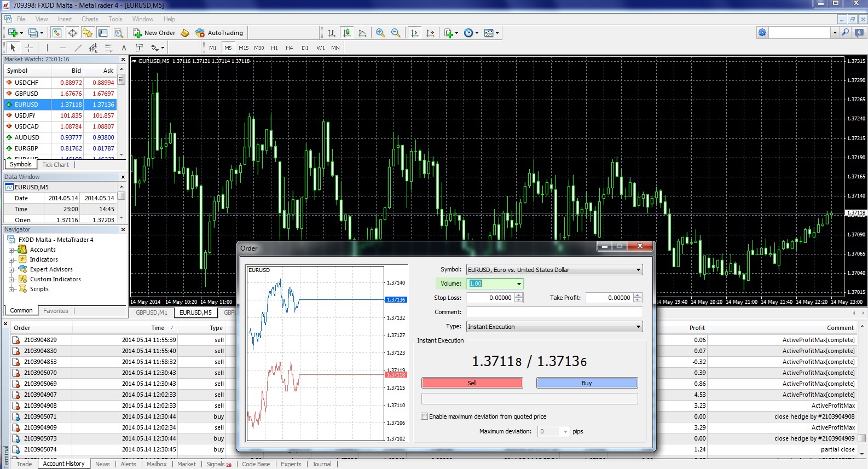868x469 pixels.
Task: Toggle the Navigator folder-star icon
Action: (88, 33)
